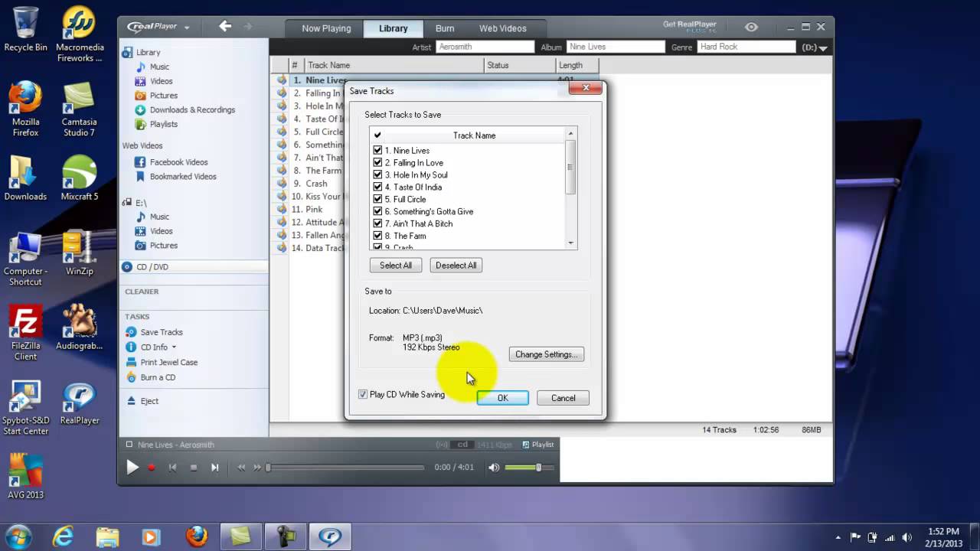The height and width of the screenshot is (551, 980).
Task: Uncheck track 5. Full Circle
Action: pyautogui.click(x=377, y=200)
